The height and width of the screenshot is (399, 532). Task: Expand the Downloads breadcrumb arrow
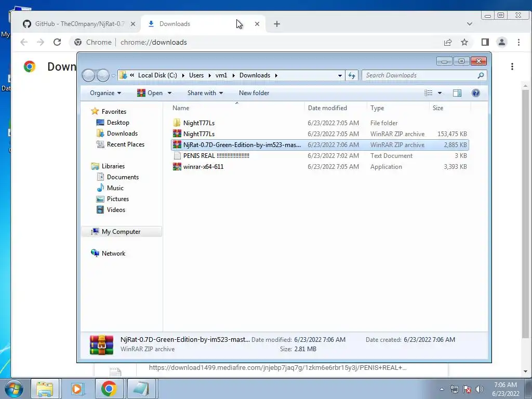(x=276, y=75)
